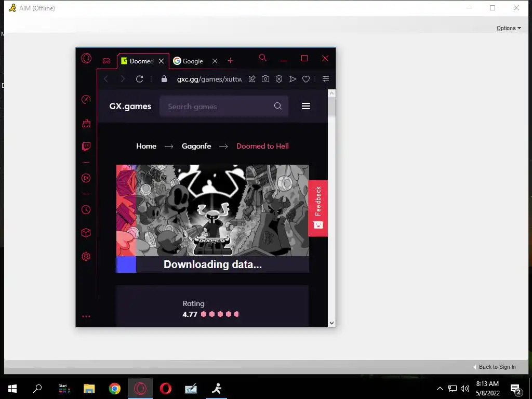Open GX Cleaner broom in sidebar

(86, 123)
